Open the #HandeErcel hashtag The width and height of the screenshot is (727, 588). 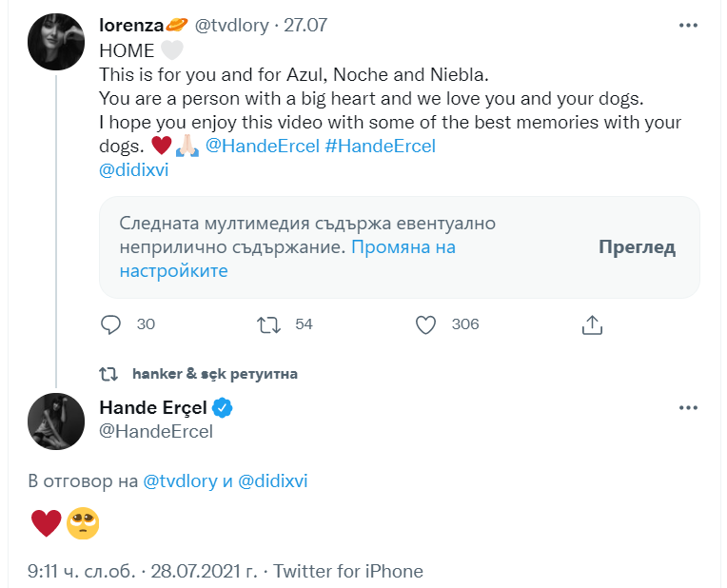379,147
